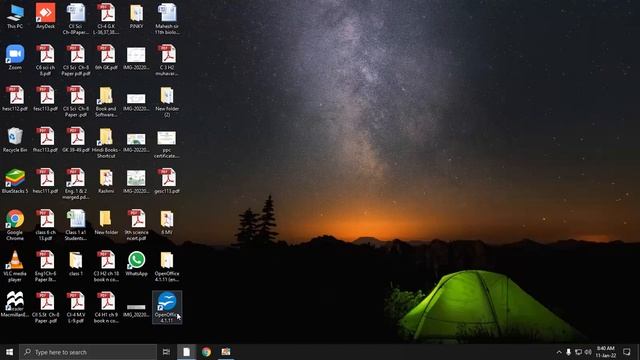Viewport: 640px width, 360px height.
Task: Open the OpenOffice 4.1.11 installer folder
Action: click(167, 266)
